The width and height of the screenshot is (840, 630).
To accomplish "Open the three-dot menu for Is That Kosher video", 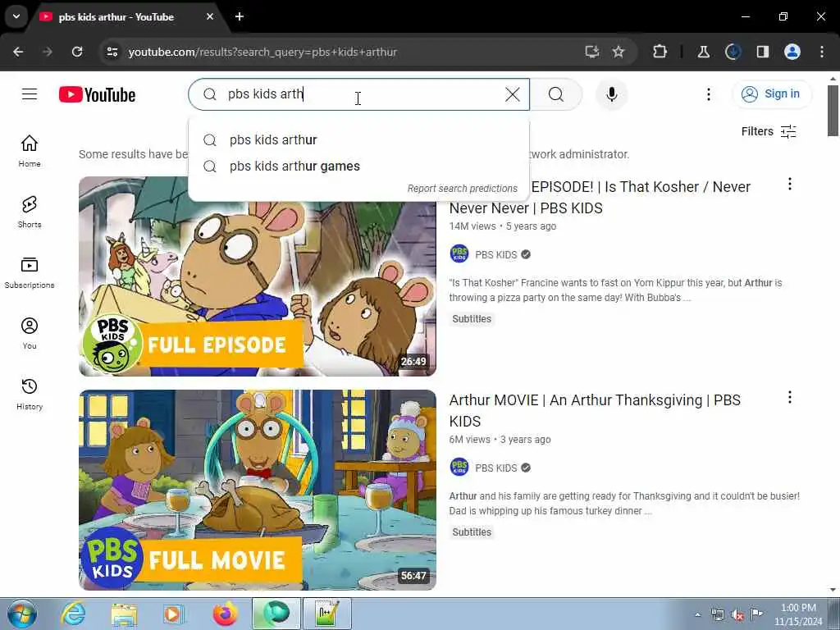I will coord(790,185).
